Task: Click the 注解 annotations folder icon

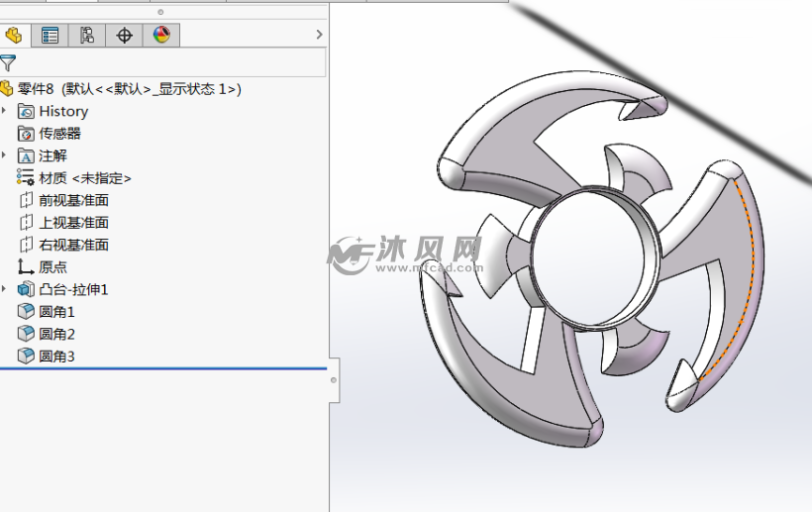Action: (x=26, y=155)
